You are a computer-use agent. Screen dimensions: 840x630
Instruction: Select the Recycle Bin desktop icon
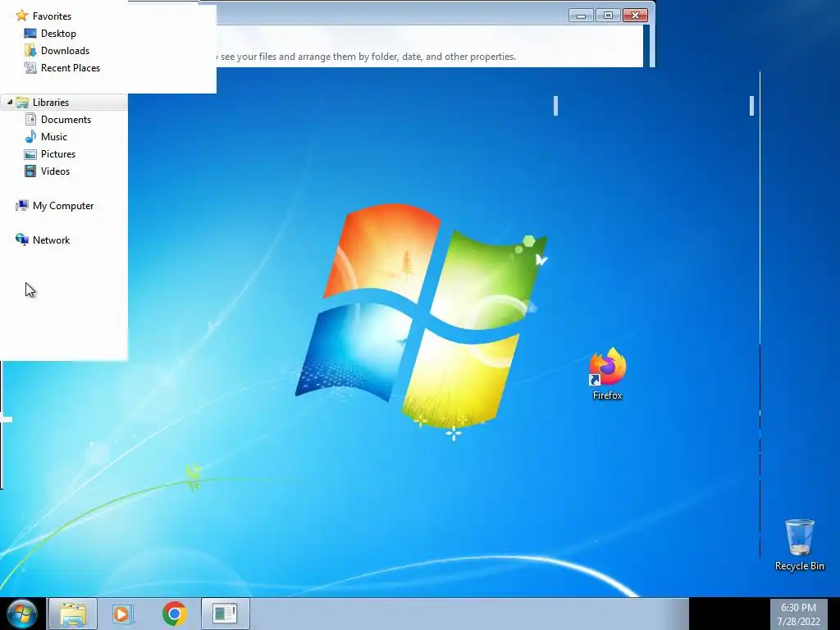(799, 545)
